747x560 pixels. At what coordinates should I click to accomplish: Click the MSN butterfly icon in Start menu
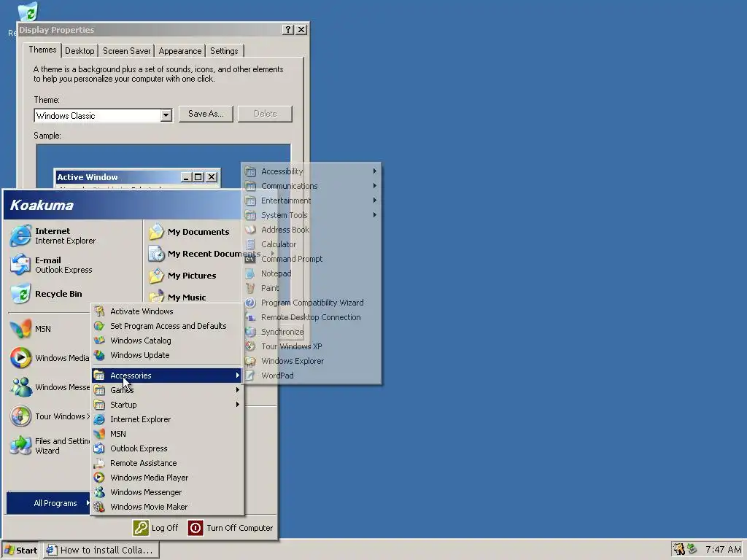20,329
